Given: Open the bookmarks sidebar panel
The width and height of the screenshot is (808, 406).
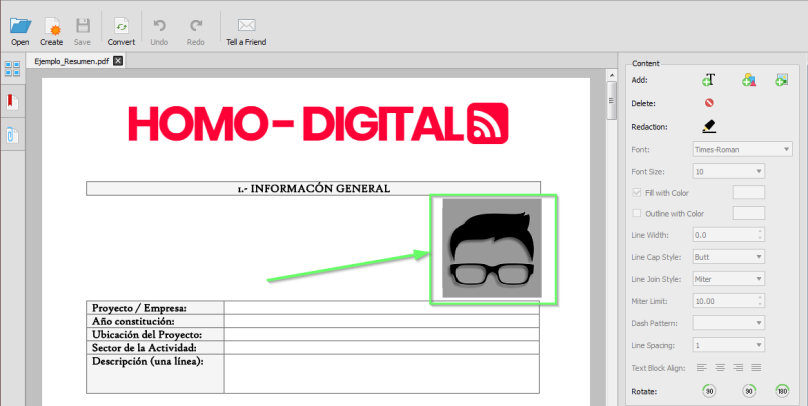Looking at the screenshot, I should 12,102.
